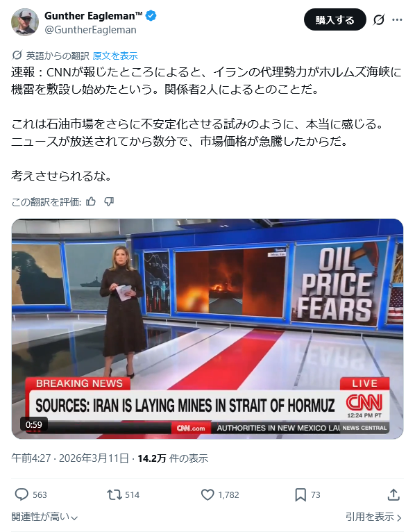Rate the translation with thumbs up
The image size is (415, 532).
pyautogui.click(x=91, y=202)
